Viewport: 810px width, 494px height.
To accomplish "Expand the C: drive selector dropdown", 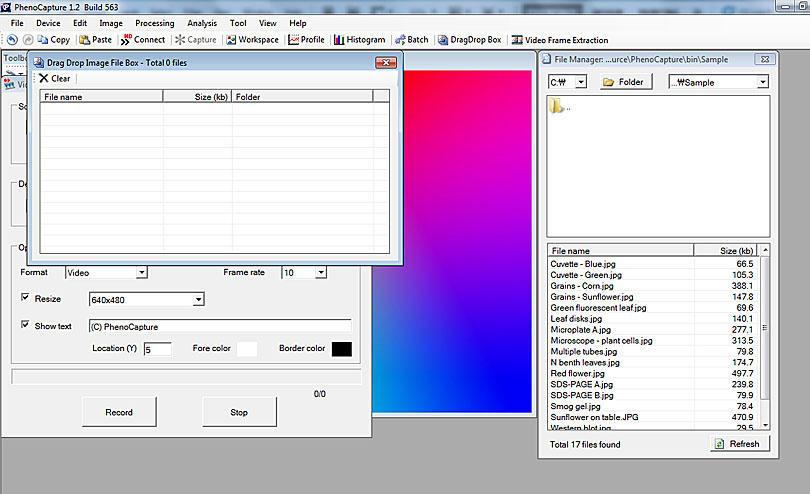I will click(x=581, y=82).
